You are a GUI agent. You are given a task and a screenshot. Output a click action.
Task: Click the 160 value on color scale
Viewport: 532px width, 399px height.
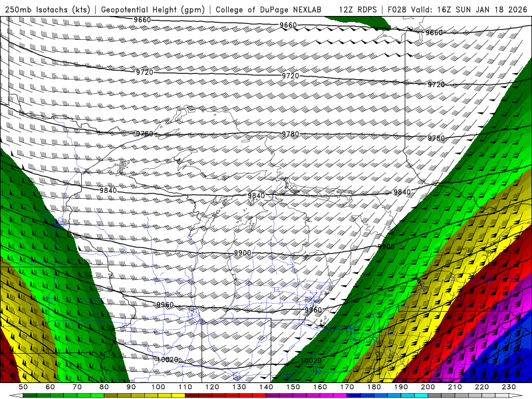pyautogui.click(x=320, y=387)
